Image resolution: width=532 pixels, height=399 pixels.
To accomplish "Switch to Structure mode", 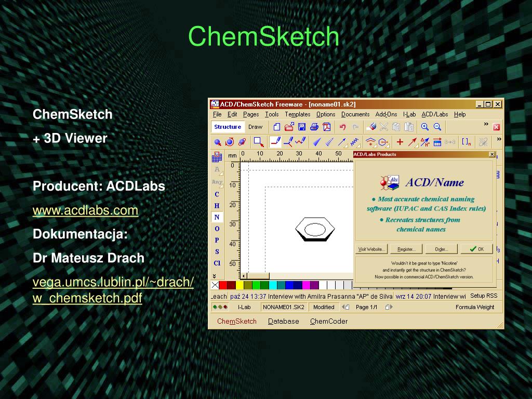I will coord(228,127).
